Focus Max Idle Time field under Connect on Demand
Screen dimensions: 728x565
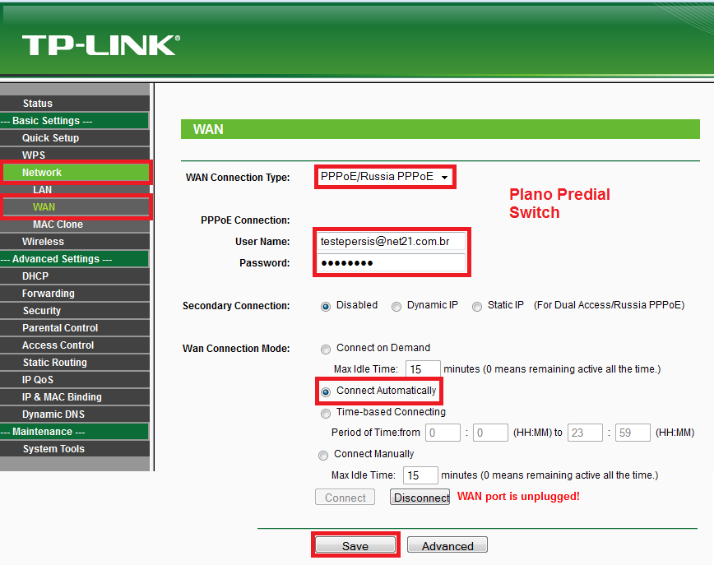tap(423, 369)
